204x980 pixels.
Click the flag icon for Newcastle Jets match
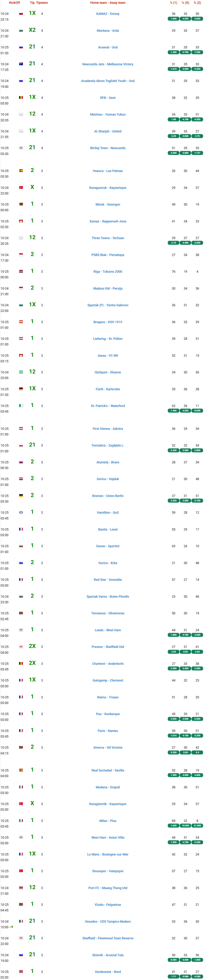pos(21,64)
